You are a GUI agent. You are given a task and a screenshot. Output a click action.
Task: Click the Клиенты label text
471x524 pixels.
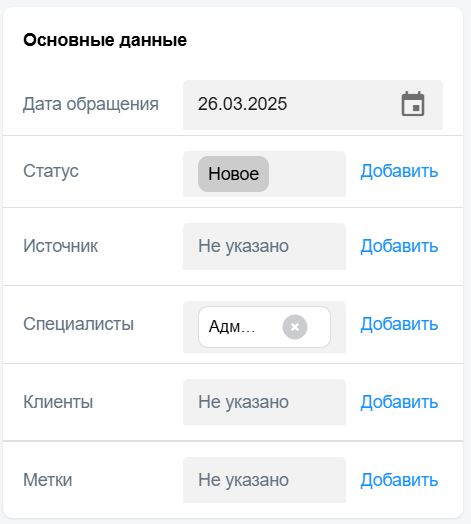coord(58,402)
